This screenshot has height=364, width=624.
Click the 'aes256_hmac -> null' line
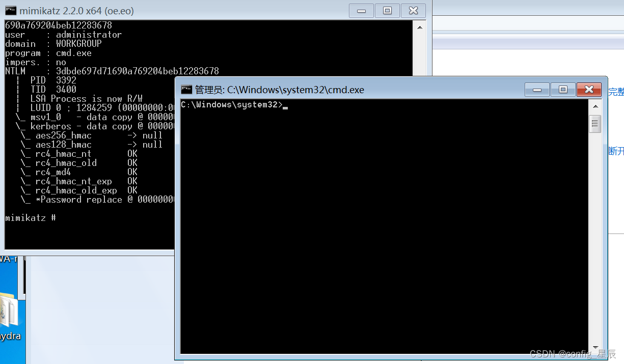coord(92,135)
